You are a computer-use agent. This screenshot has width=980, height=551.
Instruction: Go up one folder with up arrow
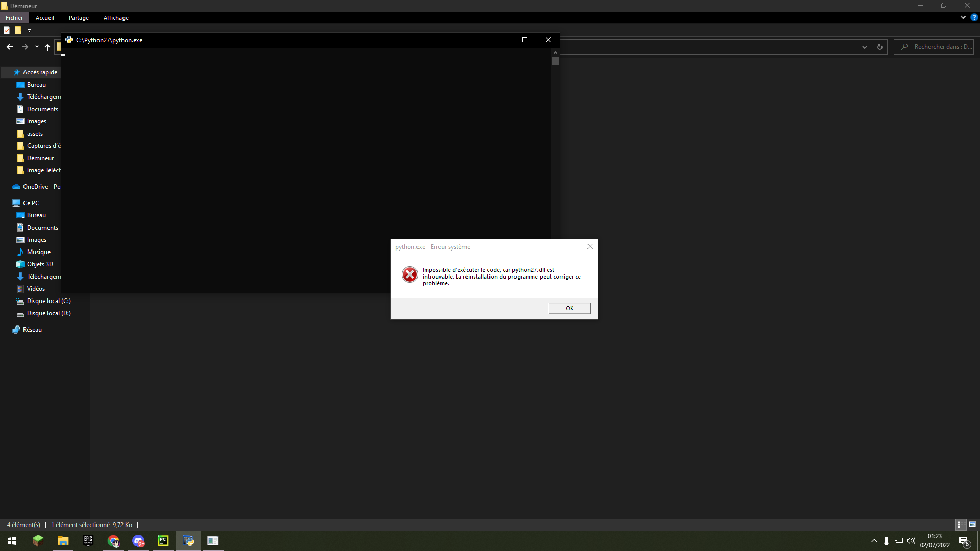pos(47,47)
